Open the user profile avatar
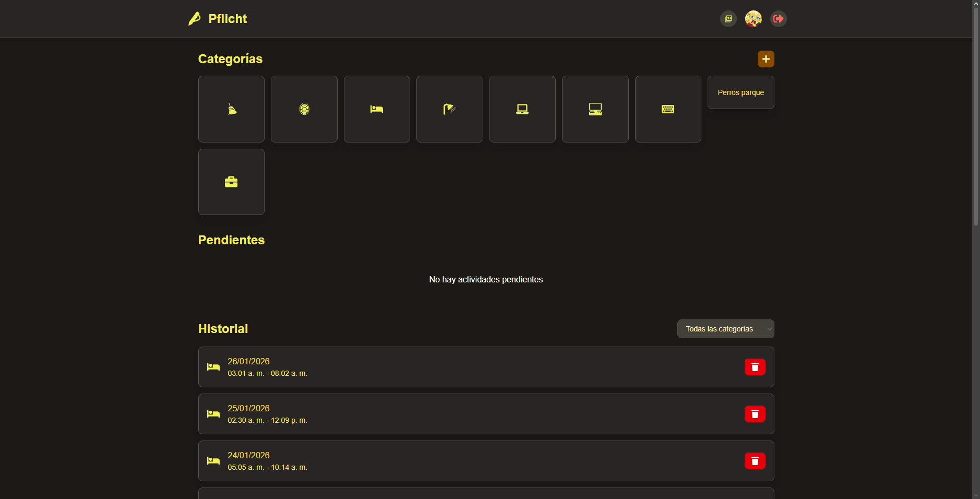 [x=753, y=19]
